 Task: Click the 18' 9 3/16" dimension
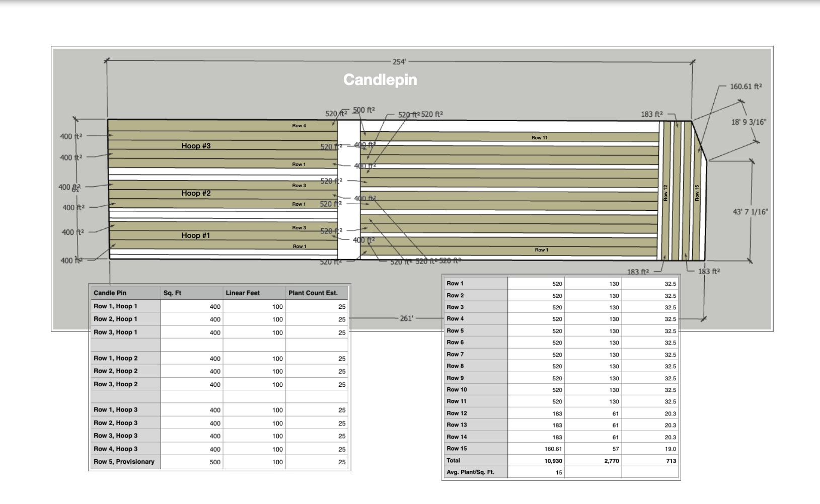pos(749,122)
